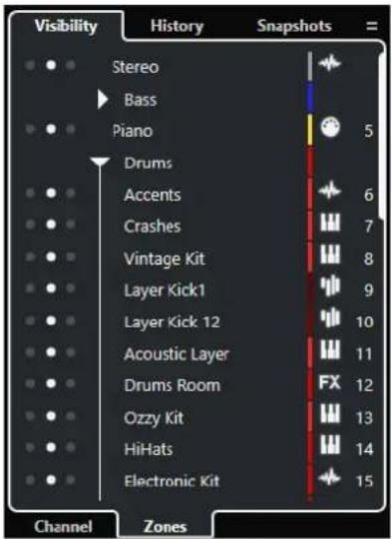This screenshot has height=539, width=392.
Task: Toggle visibility dot for Stereo channel
Action: coord(51,65)
